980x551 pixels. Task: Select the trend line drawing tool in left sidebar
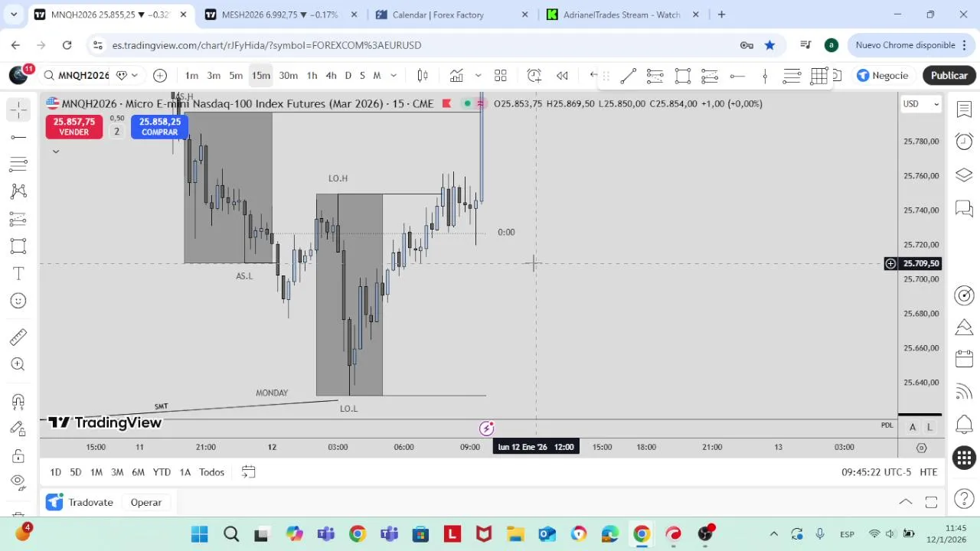[x=18, y=137]
